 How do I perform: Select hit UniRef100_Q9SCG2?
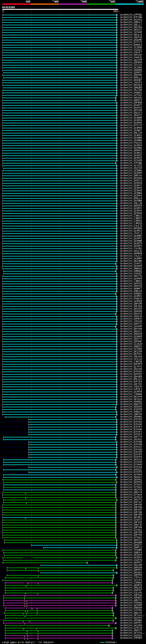131,459
